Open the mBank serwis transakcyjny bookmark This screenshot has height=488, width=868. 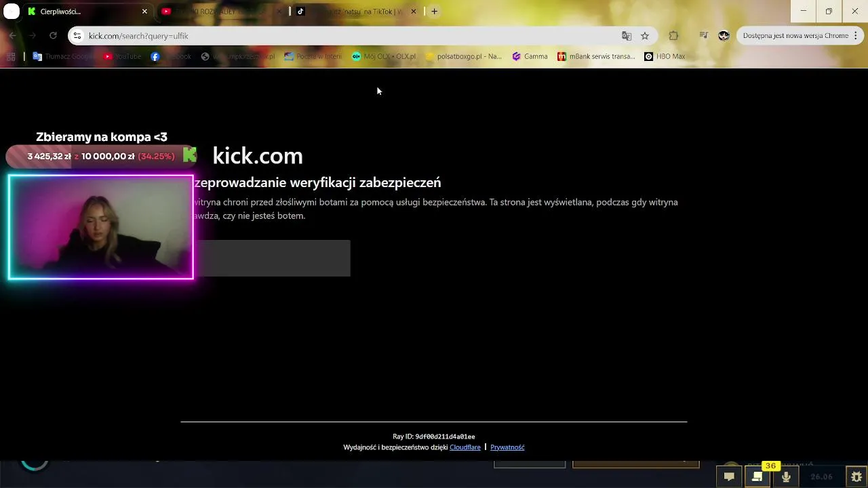pos(596,57)
